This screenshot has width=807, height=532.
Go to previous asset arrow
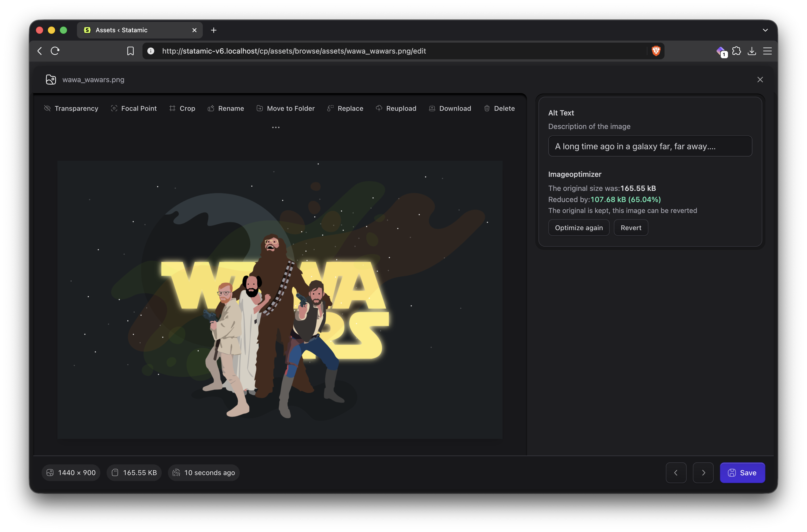(676, 473)
